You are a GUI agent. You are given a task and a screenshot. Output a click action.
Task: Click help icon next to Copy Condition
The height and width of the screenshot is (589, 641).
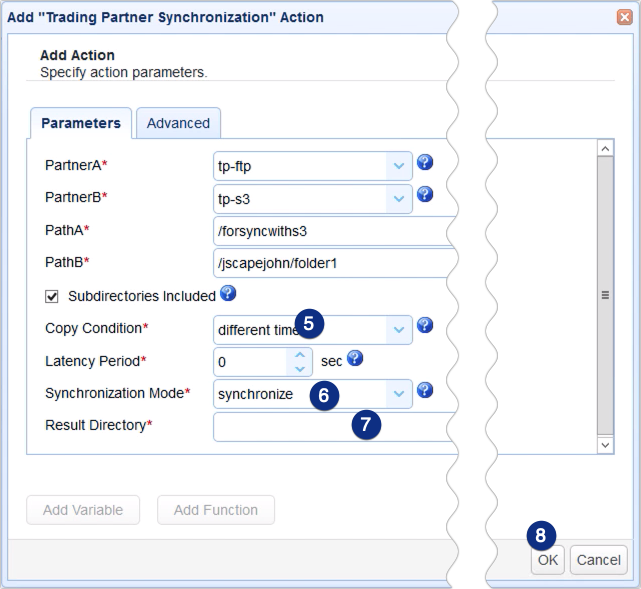pos(424,325)
